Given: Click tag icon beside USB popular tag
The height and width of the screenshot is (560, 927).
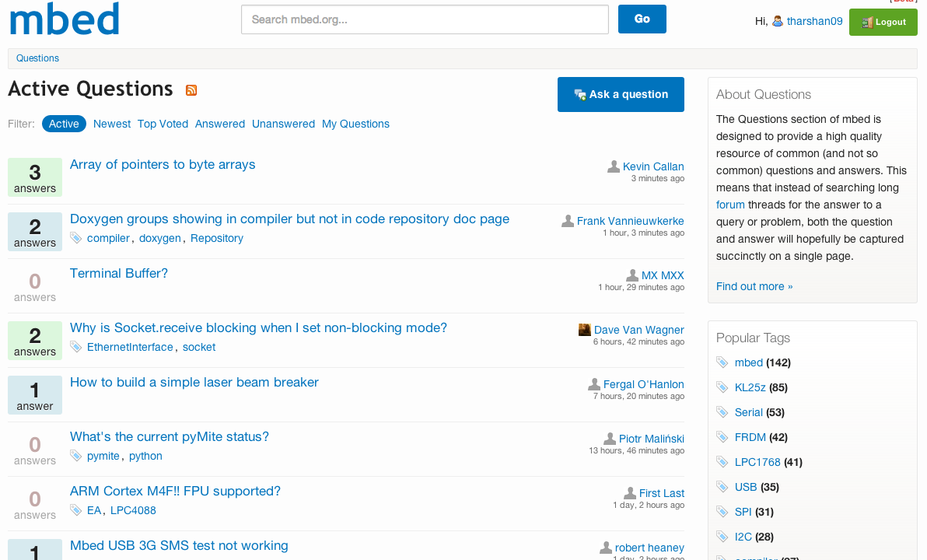Looking at the screenshot, I should click(722, 487).
